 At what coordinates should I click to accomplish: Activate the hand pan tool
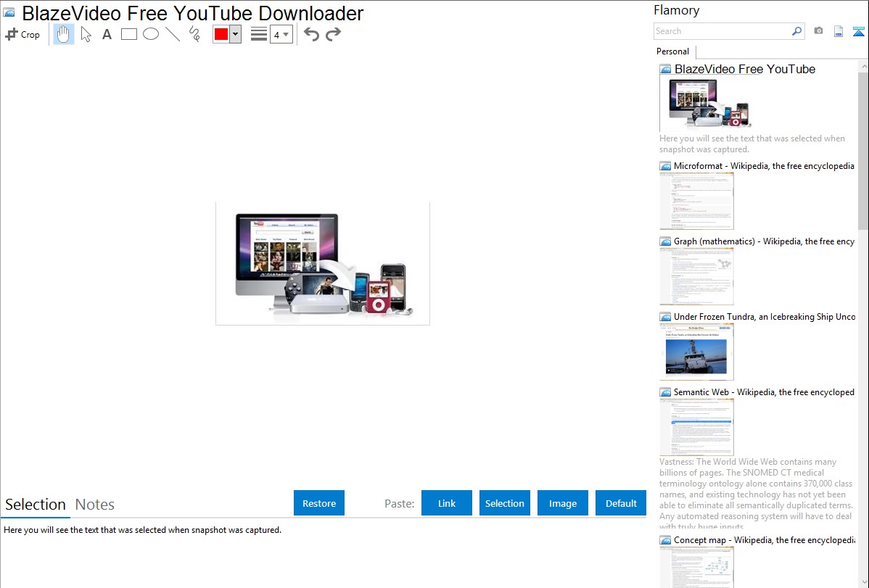pos(63,34)
